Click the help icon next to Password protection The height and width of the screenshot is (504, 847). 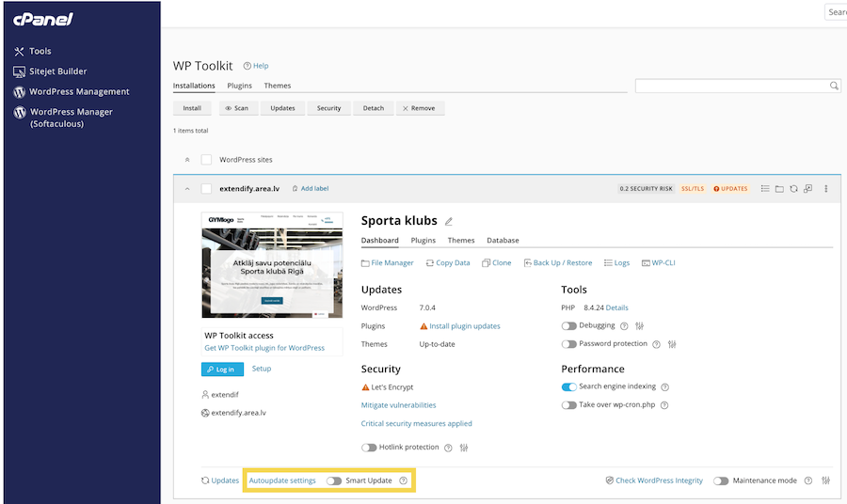[656, 344]
